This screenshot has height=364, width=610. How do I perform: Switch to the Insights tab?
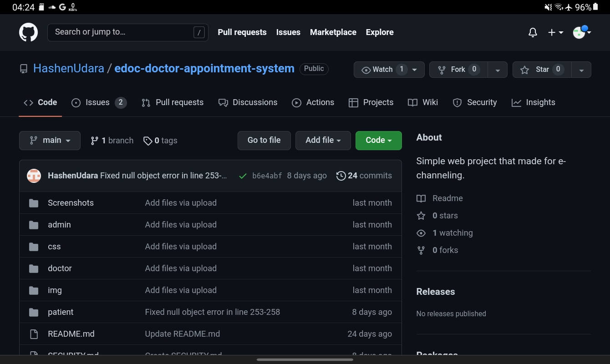[534, 102]
